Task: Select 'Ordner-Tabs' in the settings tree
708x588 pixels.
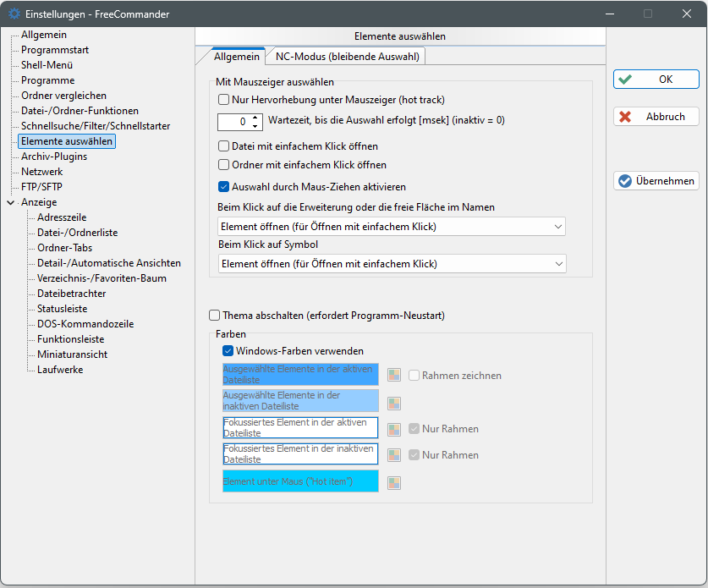Action: click(x=65, y=248)
